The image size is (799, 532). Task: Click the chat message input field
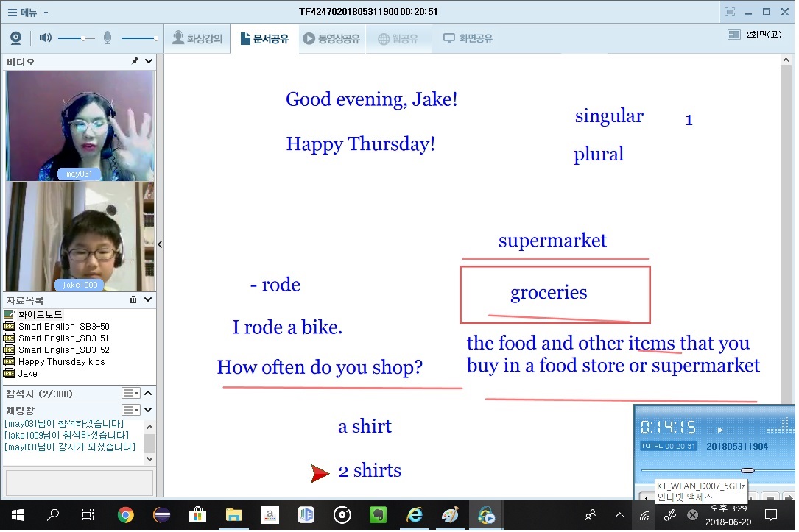[x=80, y=483]
